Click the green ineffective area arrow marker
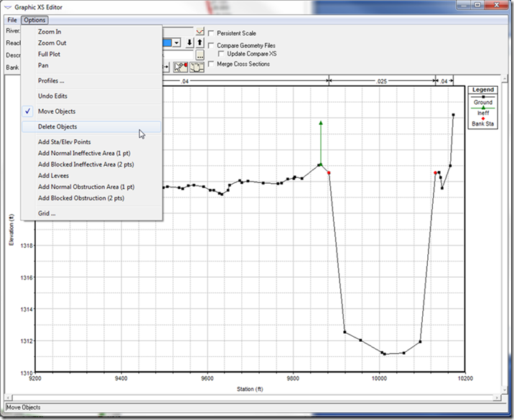This screenshot has width=514, height=420. point(320,123)
